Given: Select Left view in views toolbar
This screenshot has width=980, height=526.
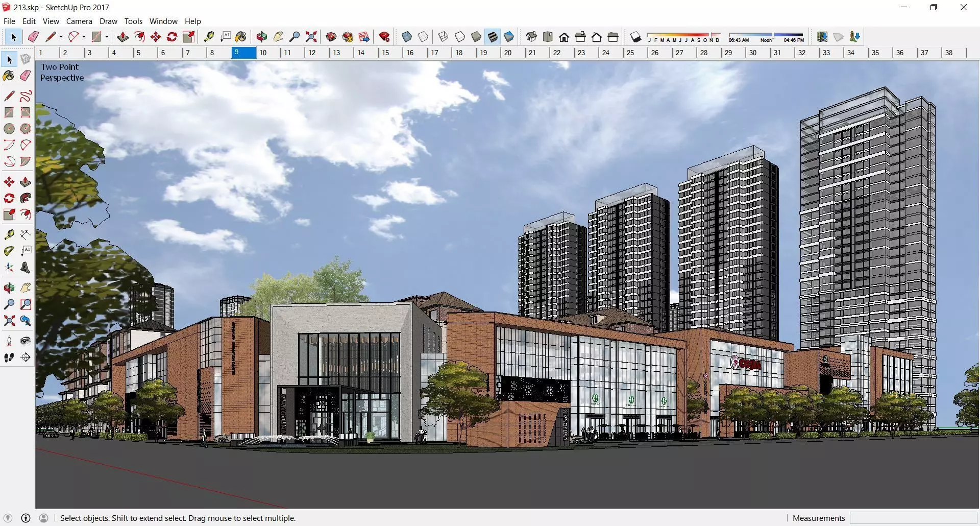Looking at the screenshot, I should point(613,37).
